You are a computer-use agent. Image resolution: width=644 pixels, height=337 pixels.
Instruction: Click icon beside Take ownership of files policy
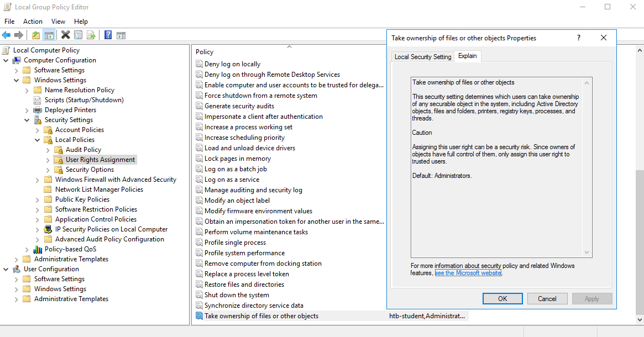[x=199, y=315]
